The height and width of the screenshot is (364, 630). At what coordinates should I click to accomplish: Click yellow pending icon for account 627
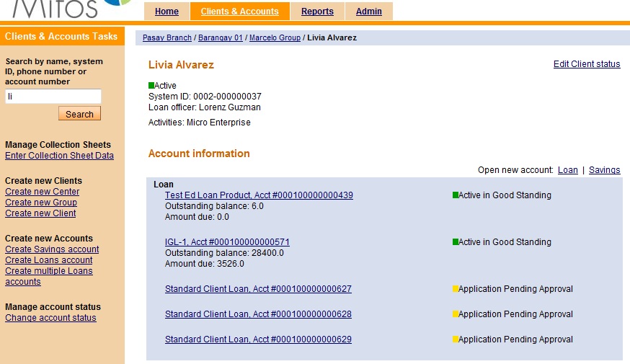click(456, 289)
